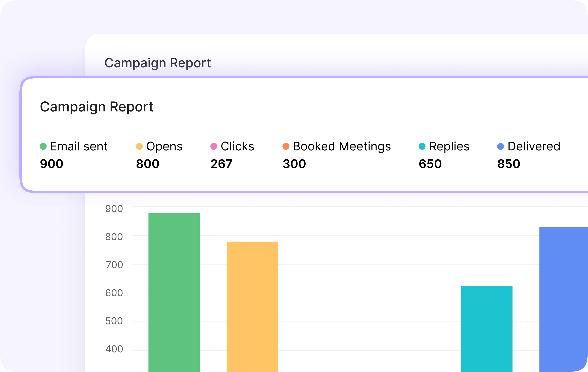Screen dimensions: 588x372
Task: Click the highlighted Campaign Report heading
Action: (96, 107)
